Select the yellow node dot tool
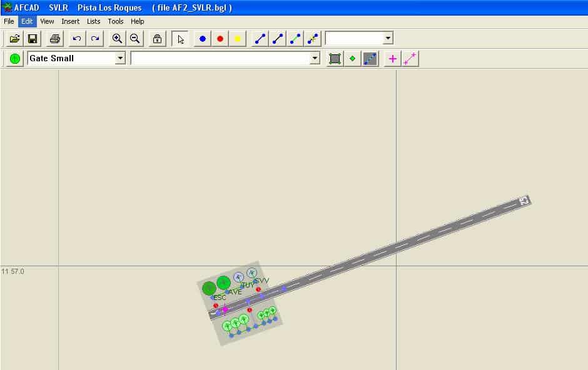Screen dimensions: 588x370 click(238, 39)
